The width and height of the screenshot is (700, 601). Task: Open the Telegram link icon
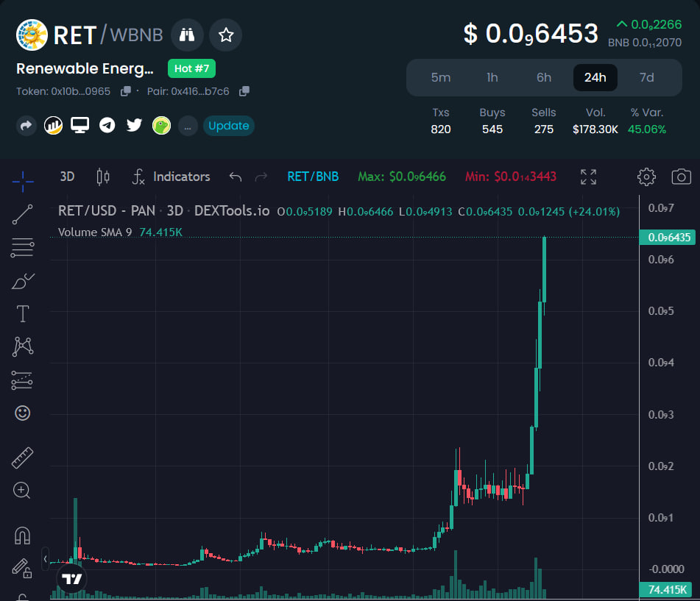tap(107, 125)
